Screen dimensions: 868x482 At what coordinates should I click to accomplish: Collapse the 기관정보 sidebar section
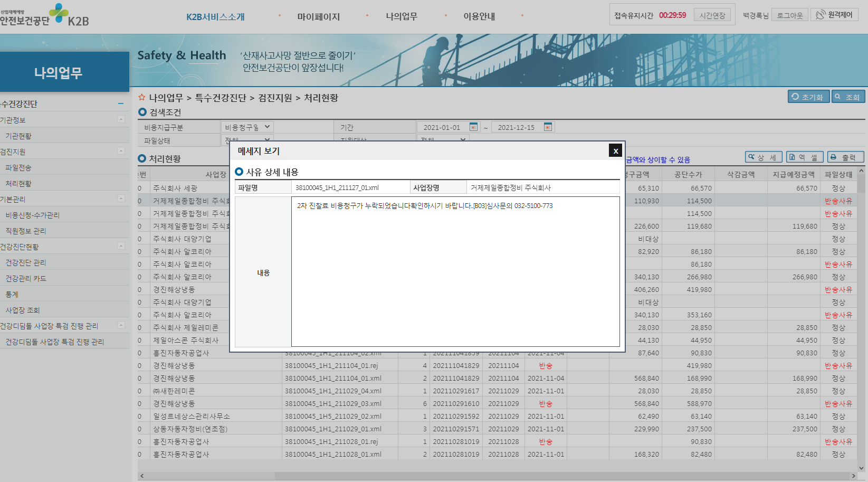pyautogui.click(x=121, y=119)
